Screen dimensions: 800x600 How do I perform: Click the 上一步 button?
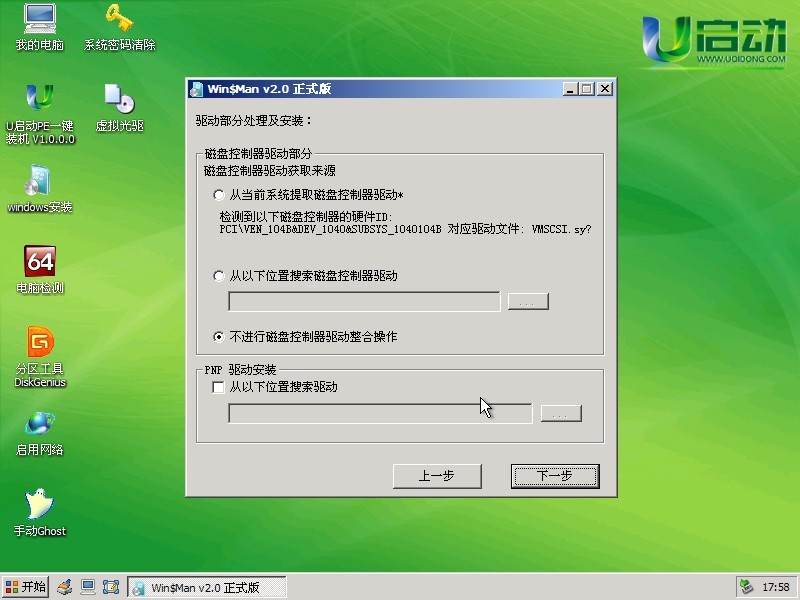pyautogui.click(x=437, y=476)
